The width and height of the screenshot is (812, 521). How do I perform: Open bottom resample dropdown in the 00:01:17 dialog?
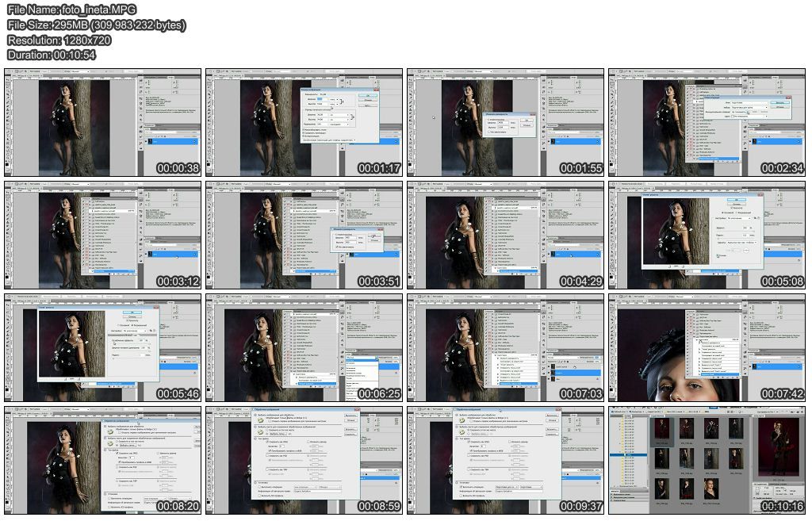328,140
